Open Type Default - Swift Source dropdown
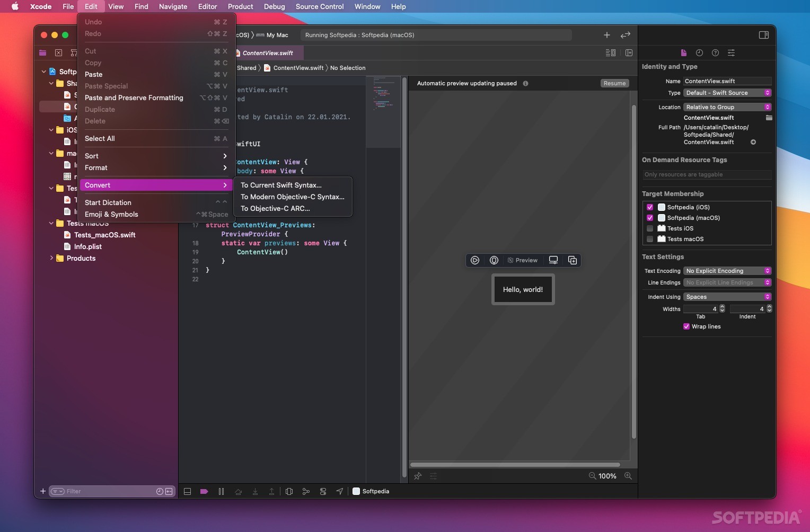This screenshot has width=810, height=532. coord(727,93)
